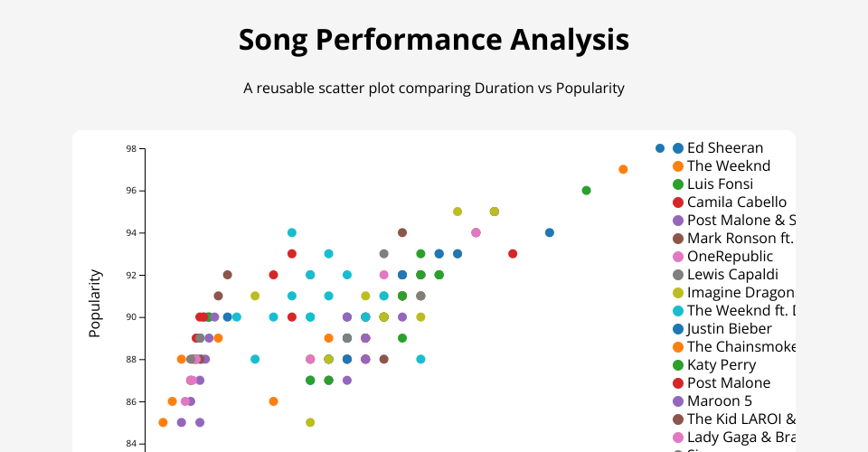Select the Justin Bieber legend label

[x=729, y=329]
